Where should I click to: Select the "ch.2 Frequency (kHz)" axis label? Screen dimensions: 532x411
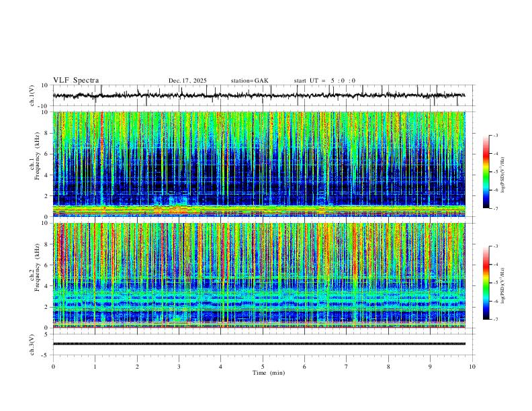coord(35,267)
